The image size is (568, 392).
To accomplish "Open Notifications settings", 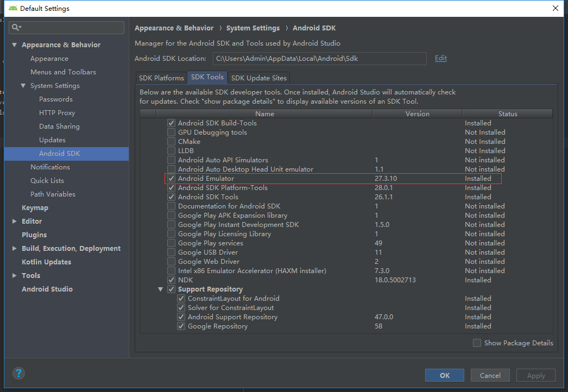I will pyautogui.click(x=50, y=167).
